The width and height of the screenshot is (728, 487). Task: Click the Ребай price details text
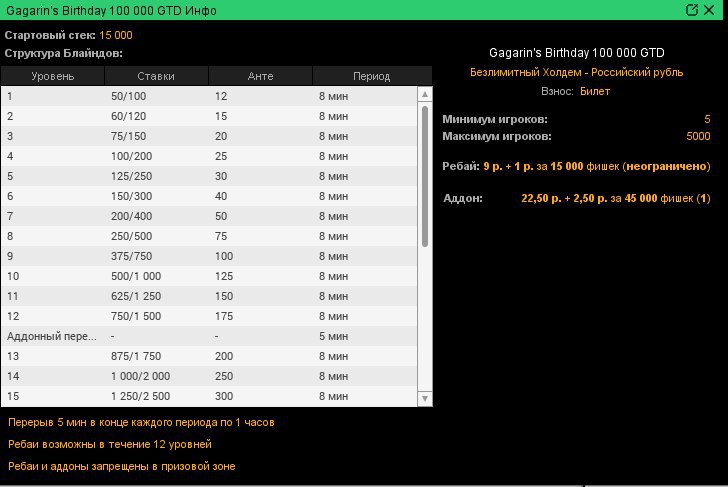click(x=597, y=166)
